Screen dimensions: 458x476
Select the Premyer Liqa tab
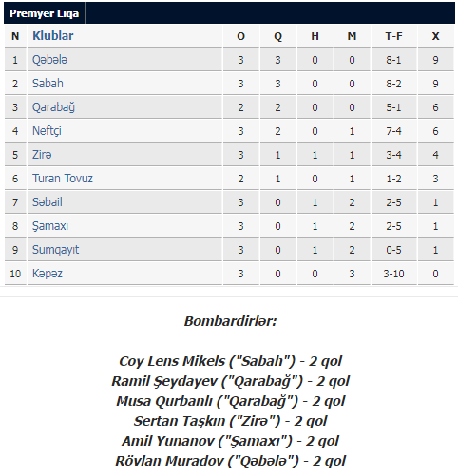pyautogui.click(x=45, y=13)
